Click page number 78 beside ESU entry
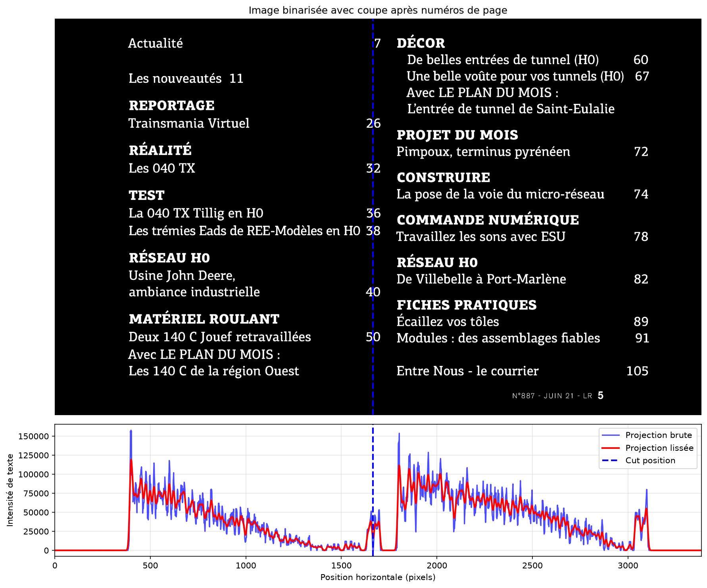Screen dimensions: 707x588 pos(641,237)
